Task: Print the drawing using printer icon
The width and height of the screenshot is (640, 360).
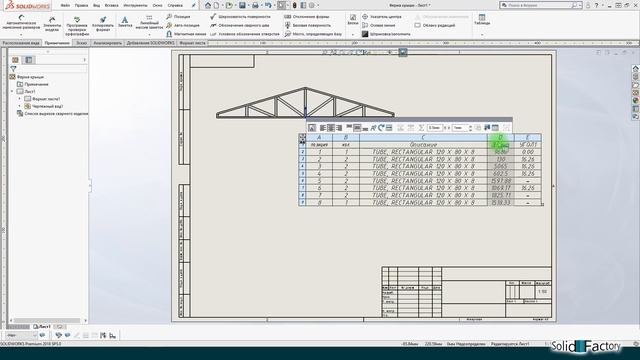Action: point(255,5)
